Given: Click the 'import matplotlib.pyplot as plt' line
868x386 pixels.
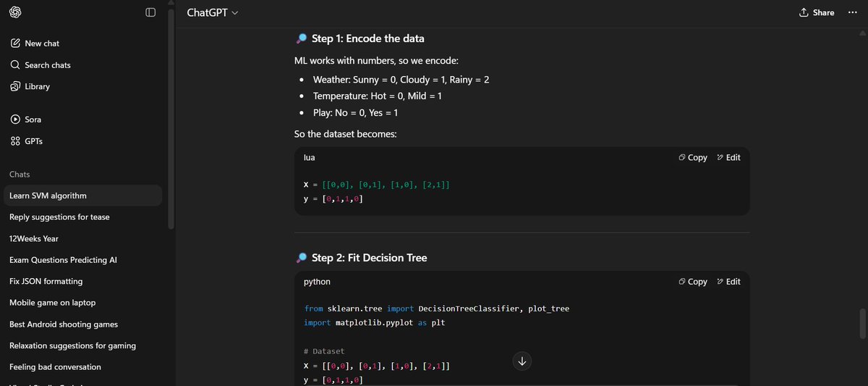Looking at the screenshot, I should (x=375, y=323).
